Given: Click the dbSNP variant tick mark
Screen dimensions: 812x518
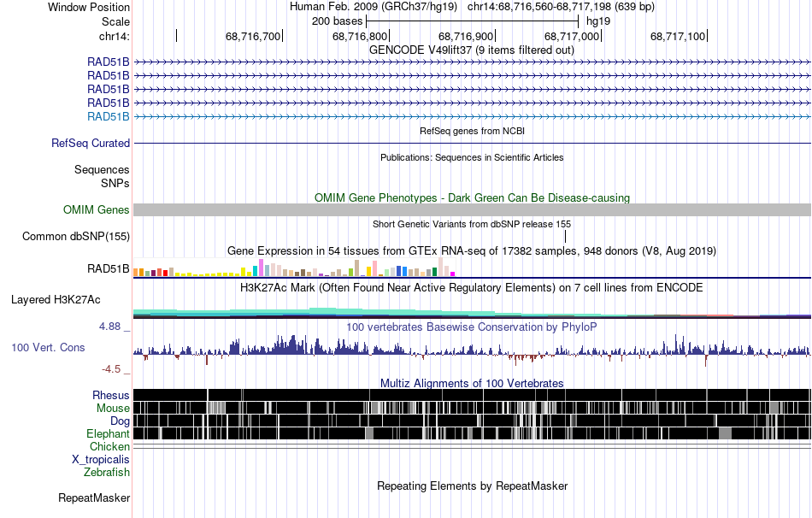Looking at the screenshot, I should 566,236.
